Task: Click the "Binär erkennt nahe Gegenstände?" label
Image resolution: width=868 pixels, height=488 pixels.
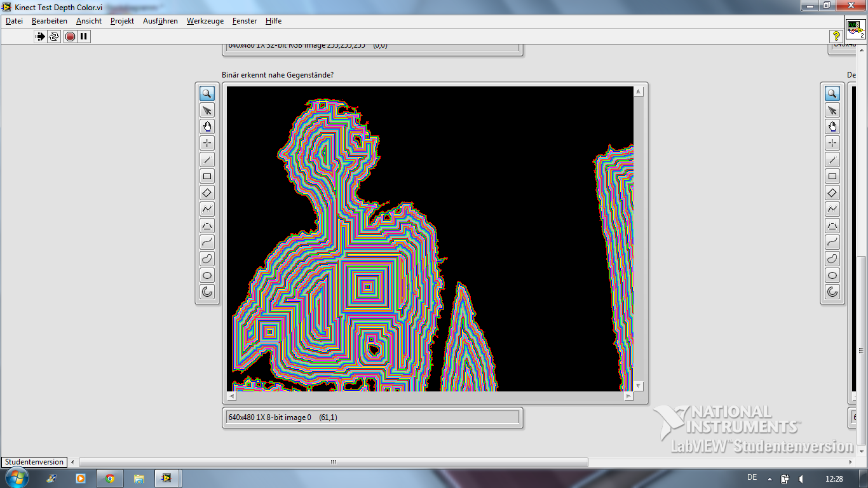Action: click(278, 75)
